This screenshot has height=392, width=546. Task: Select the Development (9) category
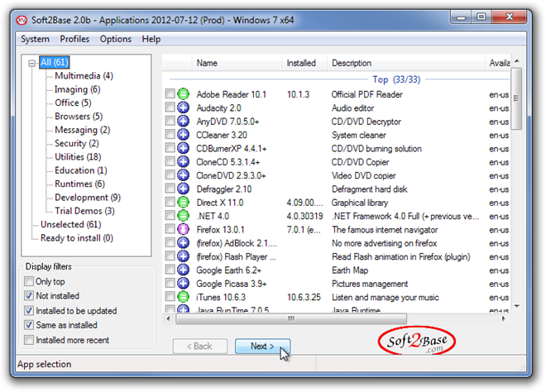tap(88, 198)
